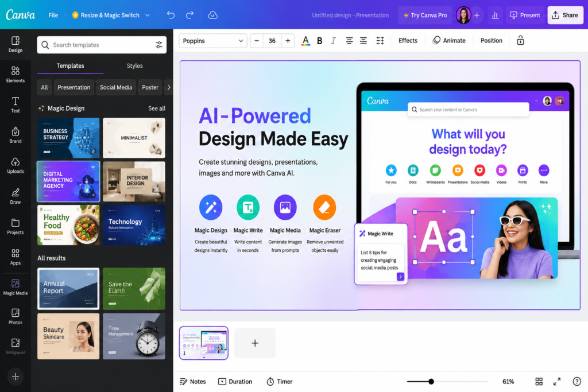
Task: Choose the Time Management template
Action: 134,336
